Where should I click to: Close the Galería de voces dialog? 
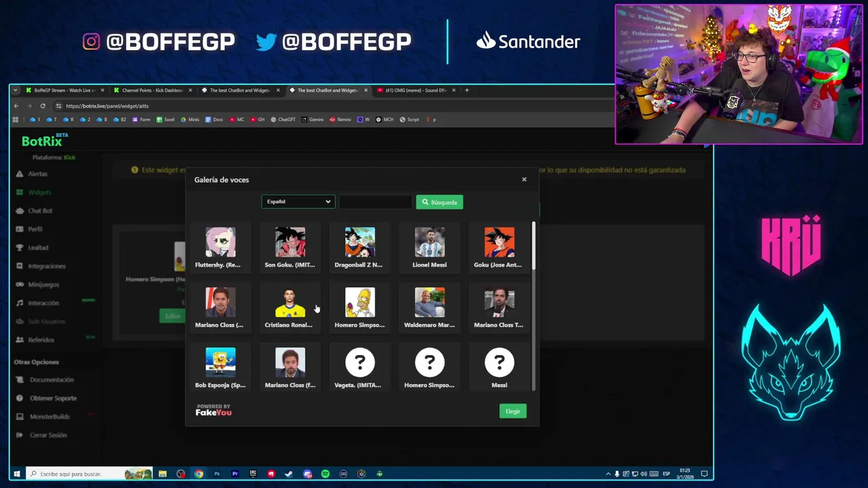[x=524, y=180]
